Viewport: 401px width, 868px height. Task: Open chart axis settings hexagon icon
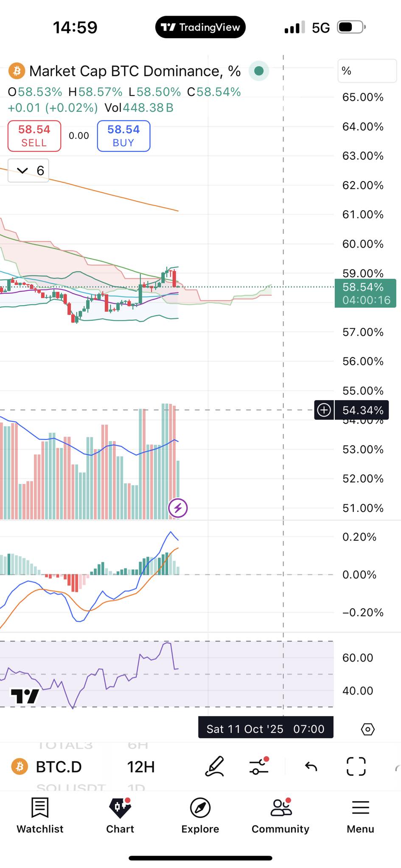(x=367, y=729)
